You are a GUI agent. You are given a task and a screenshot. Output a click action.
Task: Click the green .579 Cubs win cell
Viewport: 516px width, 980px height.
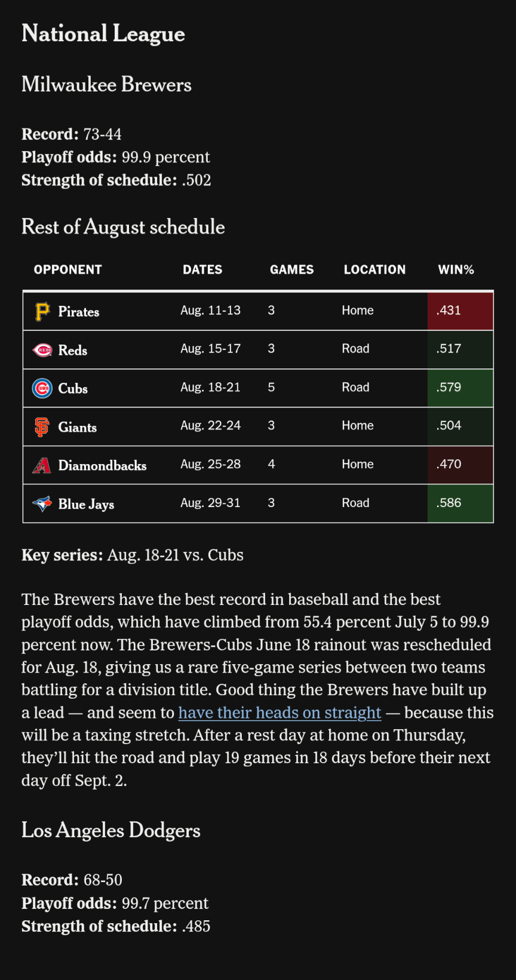460,388
